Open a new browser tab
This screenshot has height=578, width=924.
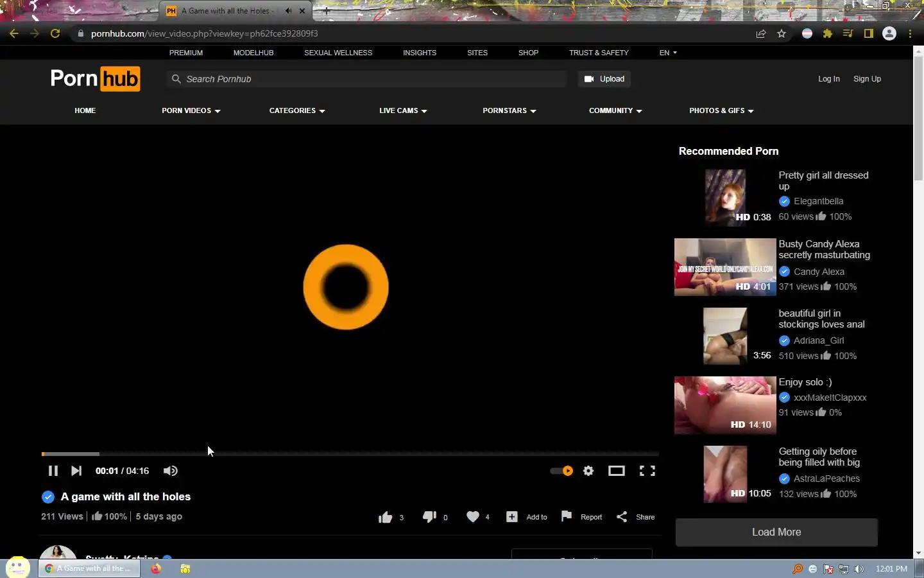[x=327, y=11]
